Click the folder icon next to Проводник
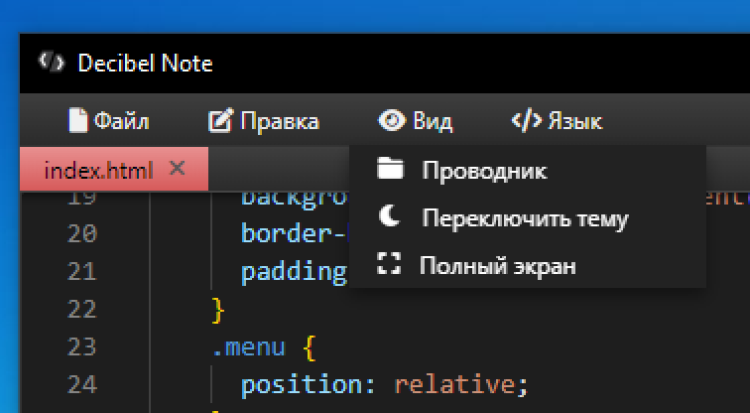Viewport: 750px width, 413px height. [389, 170]
